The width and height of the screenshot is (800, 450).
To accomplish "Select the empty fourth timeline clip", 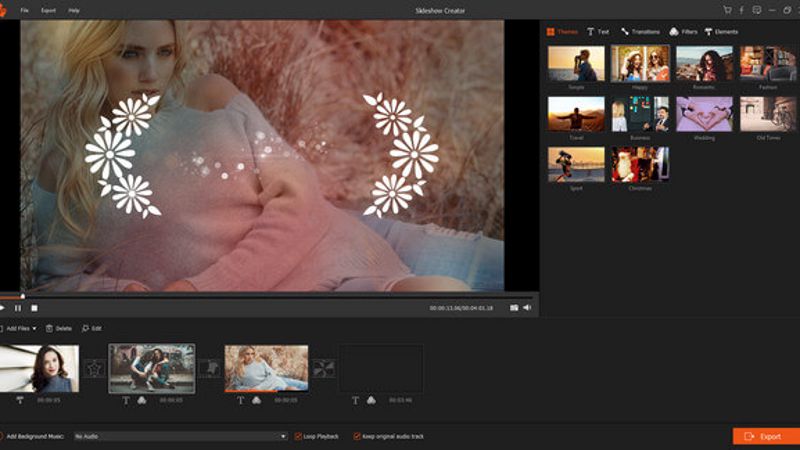I will pos(382,368).
